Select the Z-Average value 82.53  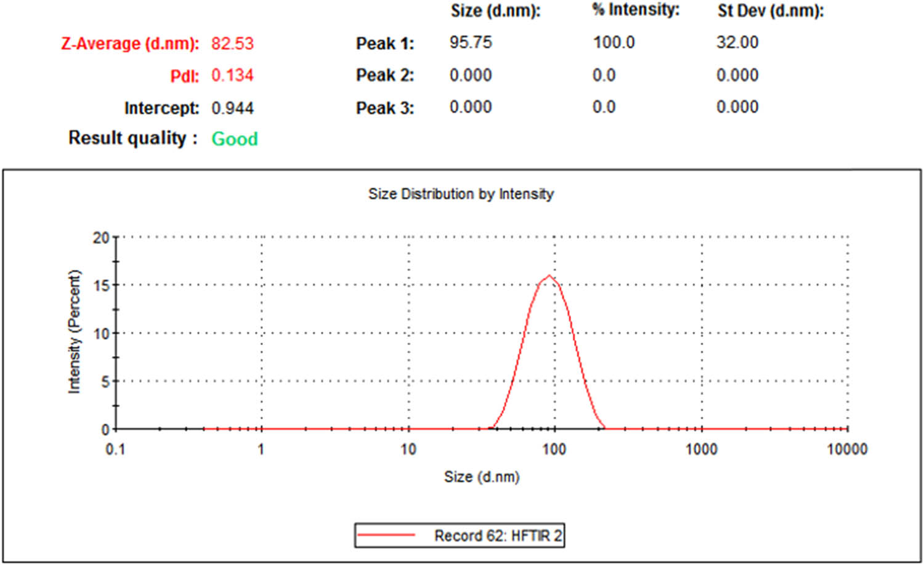pos(232,44)
